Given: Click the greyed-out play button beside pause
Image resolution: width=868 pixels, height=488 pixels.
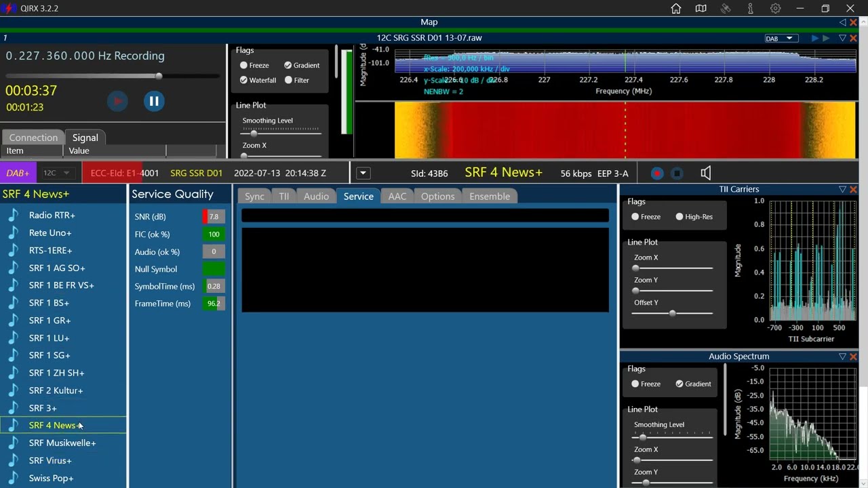Looking at the screenshot, I should 117,101.
